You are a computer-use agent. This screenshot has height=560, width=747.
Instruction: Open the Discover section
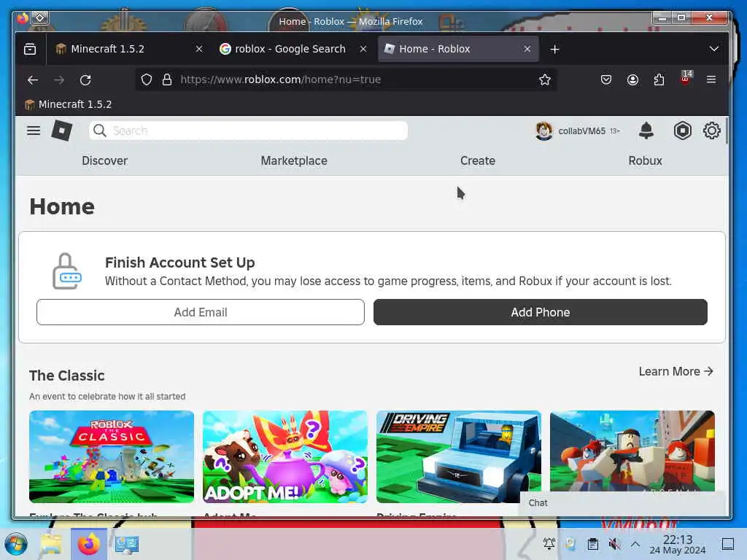[x=105, y=161]
